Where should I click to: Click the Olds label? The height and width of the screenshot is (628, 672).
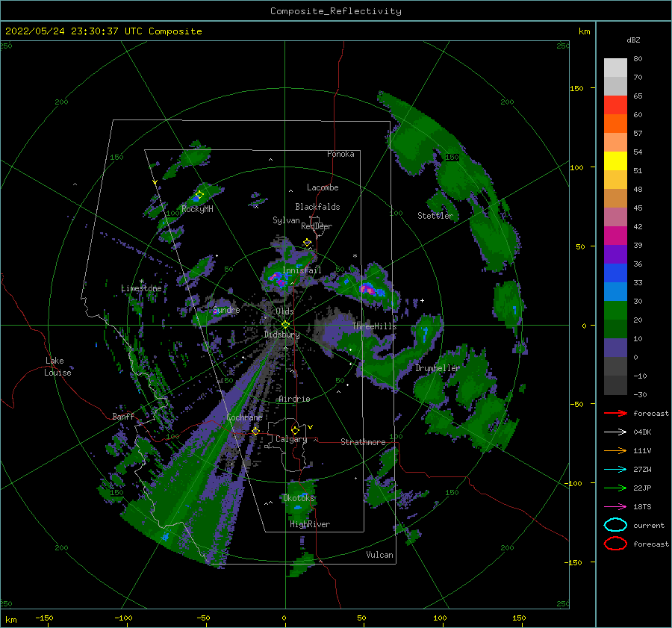coord(284,311)
